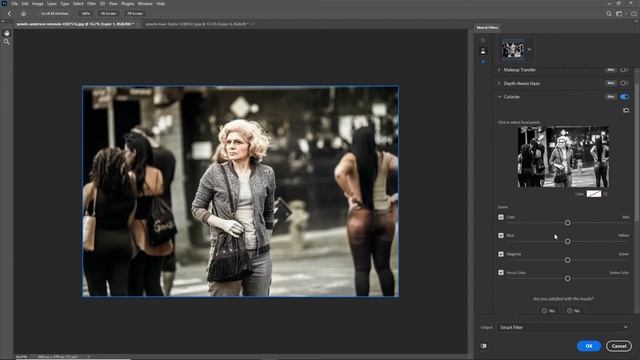This screenshot has width=640, height=360.
Task: Select the Hand tool in left toolbar
Action: 7,33
